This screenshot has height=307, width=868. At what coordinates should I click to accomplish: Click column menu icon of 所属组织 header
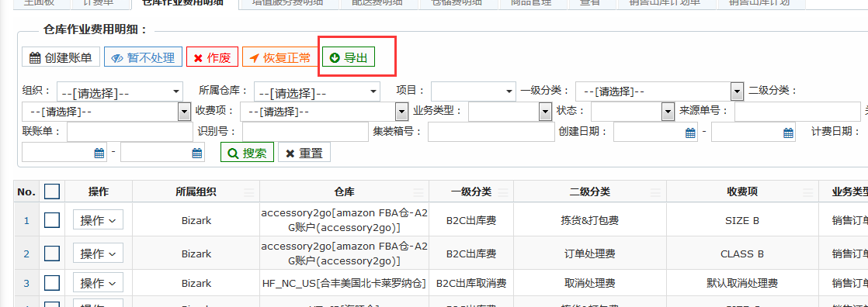tap(250, 192)
